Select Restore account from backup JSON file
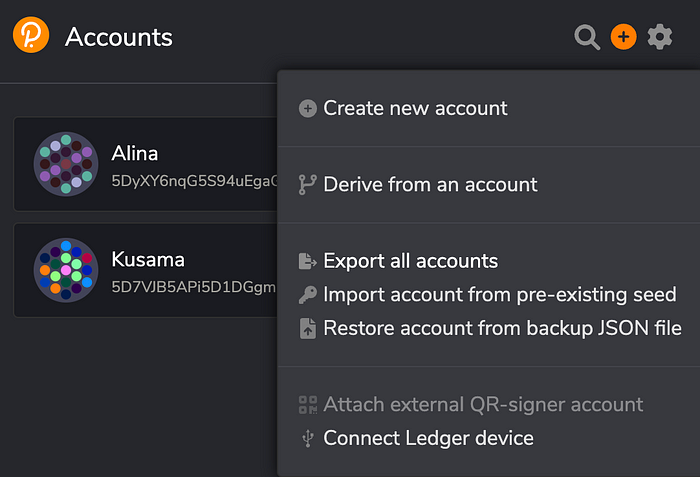This screenshot has height=477, width=700. [x=502, y=328]
